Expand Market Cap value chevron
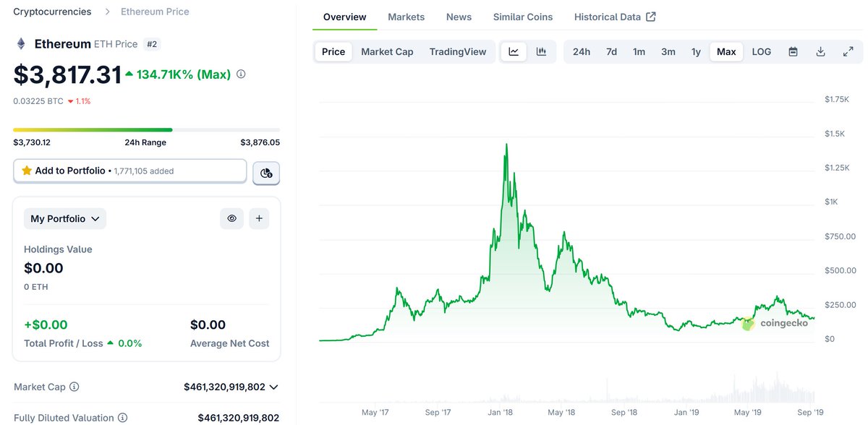The height and width of the screenshot is (425, 868). click(273, 387)
